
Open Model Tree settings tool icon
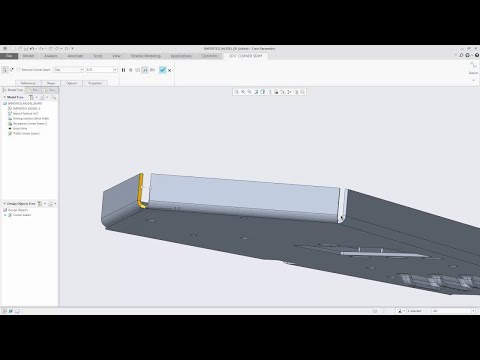pos(31,97)
